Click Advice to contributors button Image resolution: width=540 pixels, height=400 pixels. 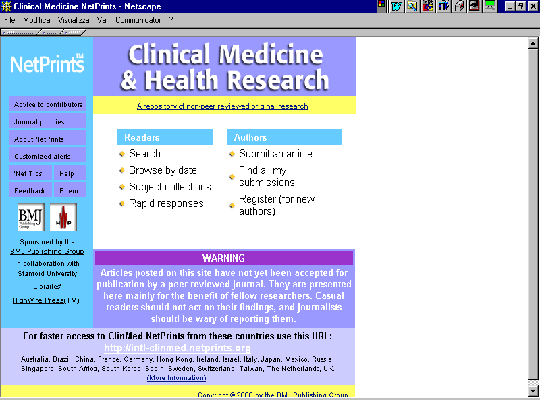48,104
